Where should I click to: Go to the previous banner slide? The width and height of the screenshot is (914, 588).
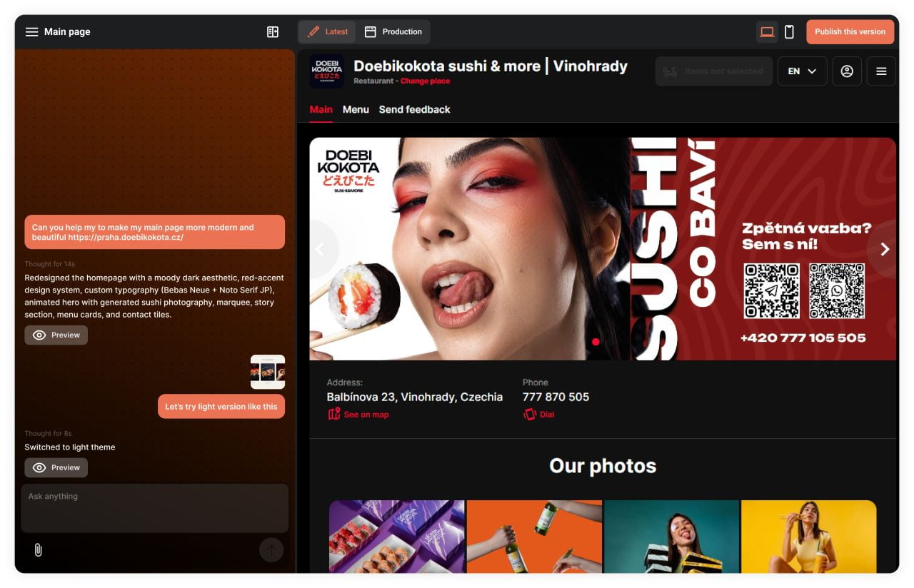pyautogui.click(x=320, y=249)
